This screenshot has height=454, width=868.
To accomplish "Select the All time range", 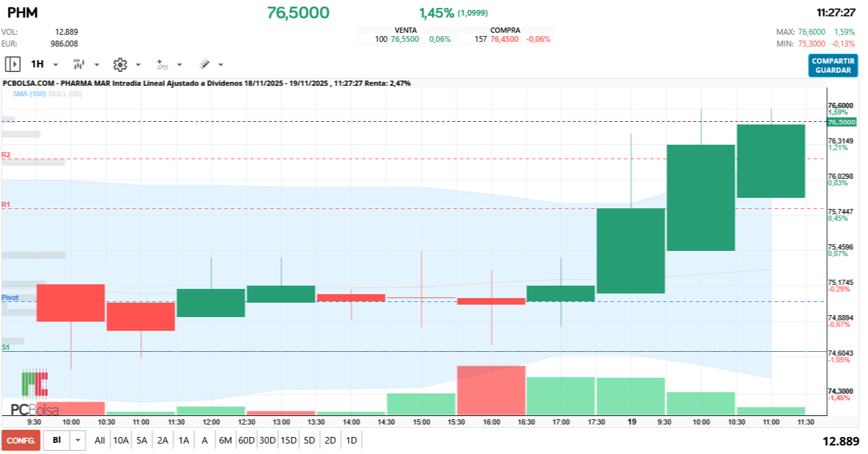I will [x=100, y=440].
